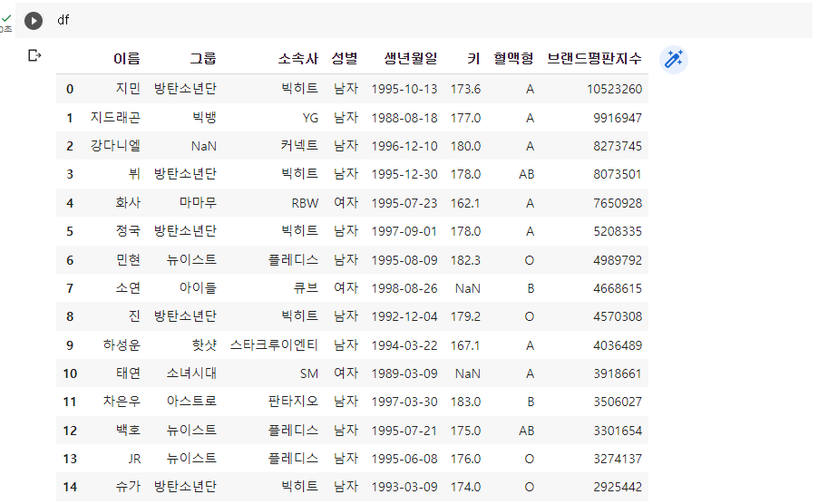Select the 아스트로 group cell
The width and height of the screenshot is (818, 504).
[191, 402]
